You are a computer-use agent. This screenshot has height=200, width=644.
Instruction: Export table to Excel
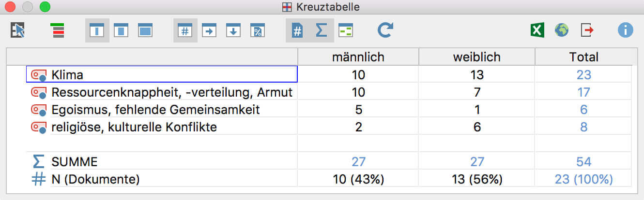(x=537, y=30)
